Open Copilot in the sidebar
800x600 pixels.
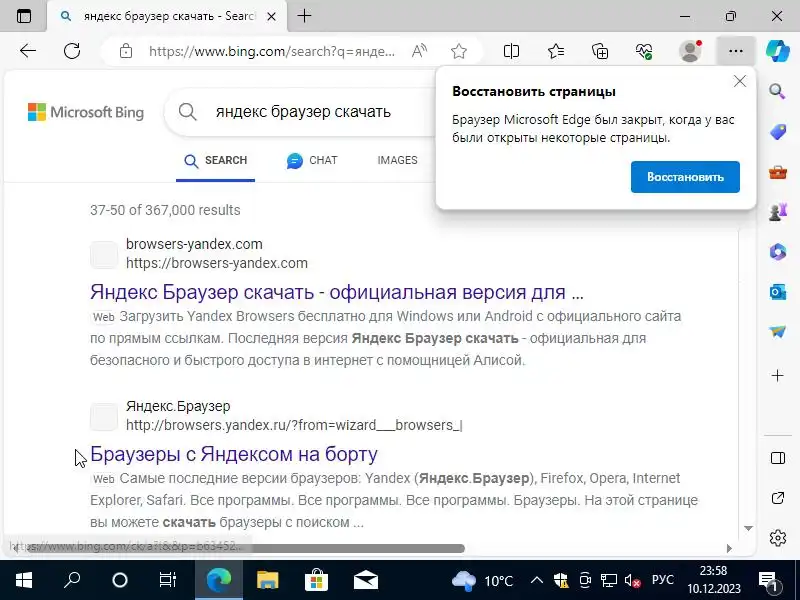778,51
